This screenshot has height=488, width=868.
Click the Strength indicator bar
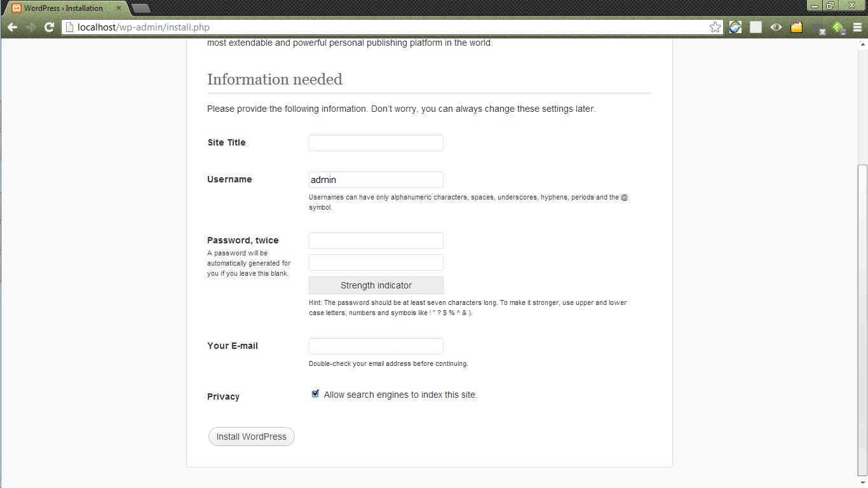(x=376, y=285)
